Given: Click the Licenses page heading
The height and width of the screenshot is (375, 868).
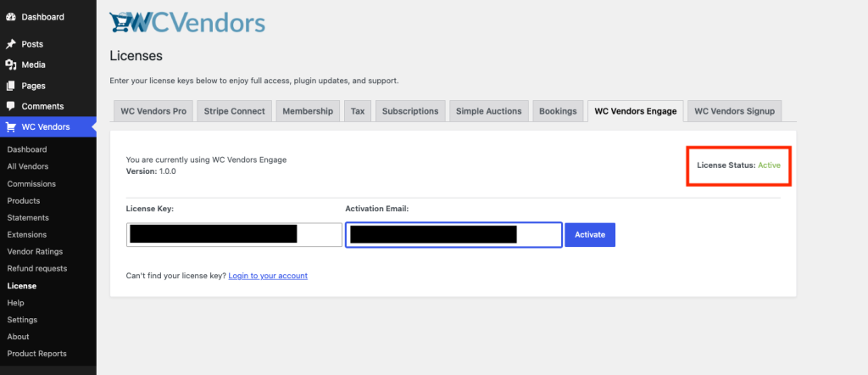Looking at the screenshot, I should [136, 56].
